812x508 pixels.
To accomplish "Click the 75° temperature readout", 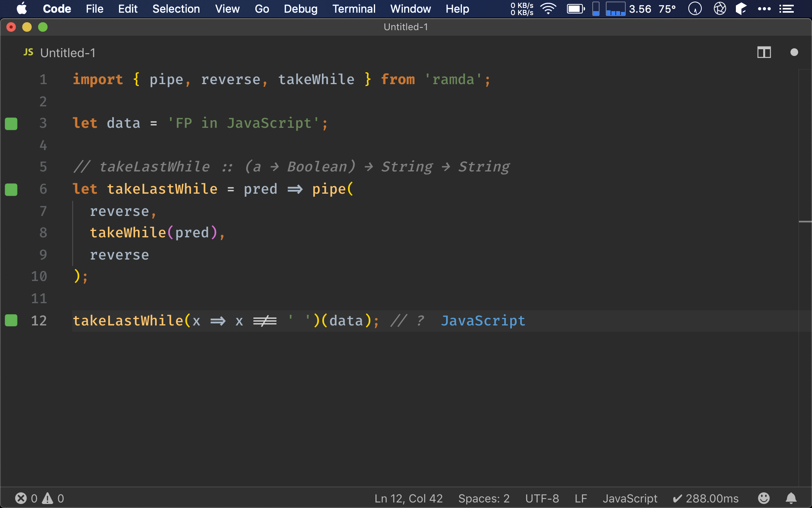I will (667, 9).
